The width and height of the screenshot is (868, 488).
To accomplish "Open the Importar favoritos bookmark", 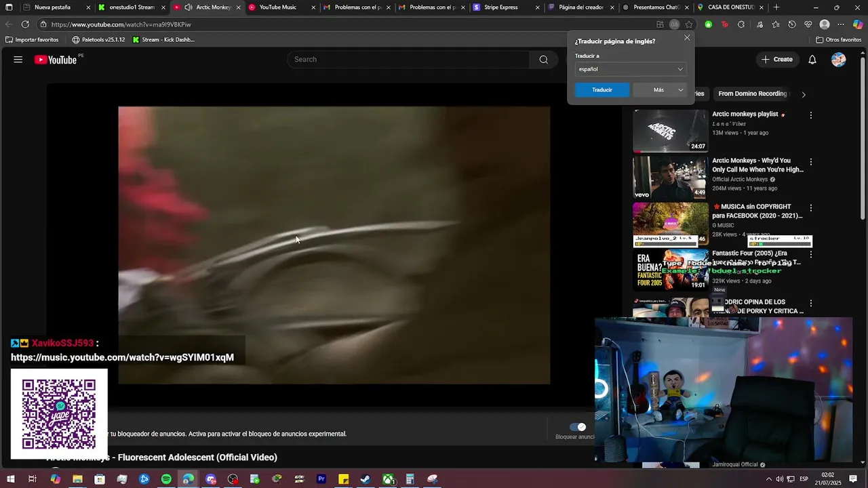I will pyautogui.click(x=32, y=40).
